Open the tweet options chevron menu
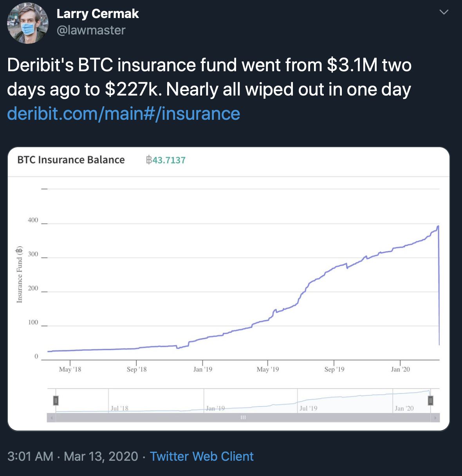This screenshot has width=462, height=476. click(x=444, y=12)
